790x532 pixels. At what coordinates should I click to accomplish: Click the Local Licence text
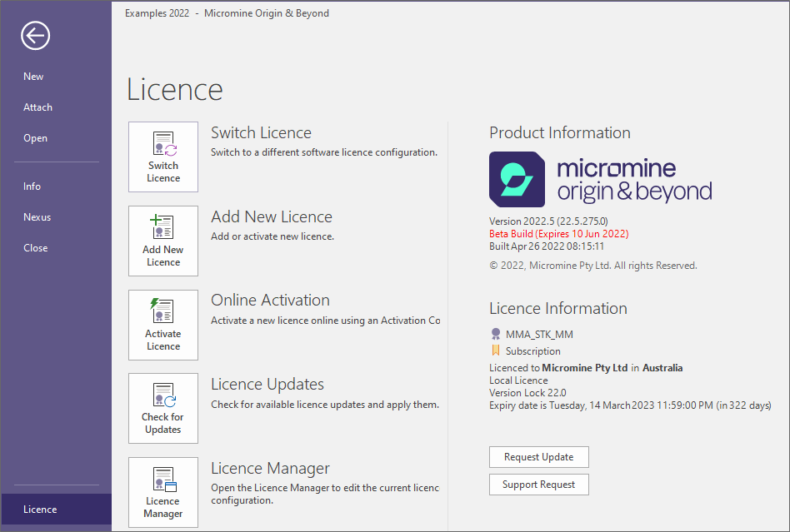(518, 380)
